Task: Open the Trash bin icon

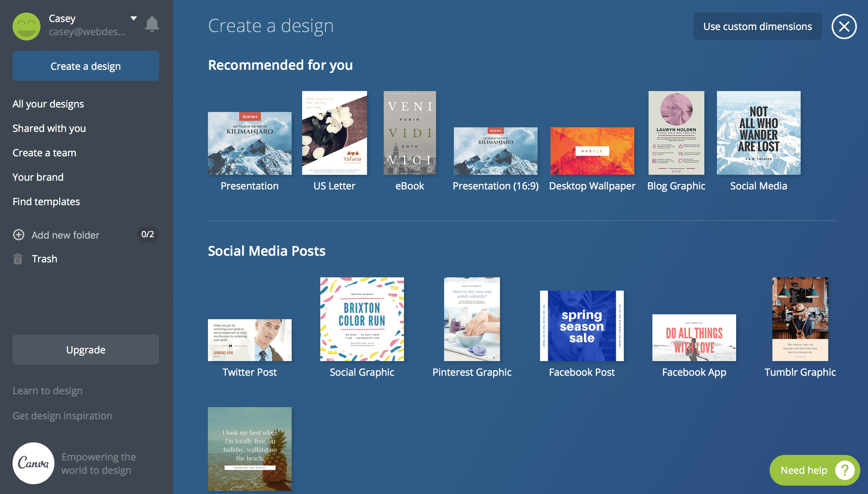Action: (x=18, y=259)
